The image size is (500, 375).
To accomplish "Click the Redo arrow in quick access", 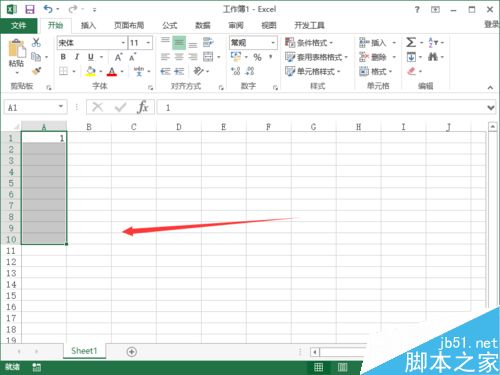I will point(73,9).
